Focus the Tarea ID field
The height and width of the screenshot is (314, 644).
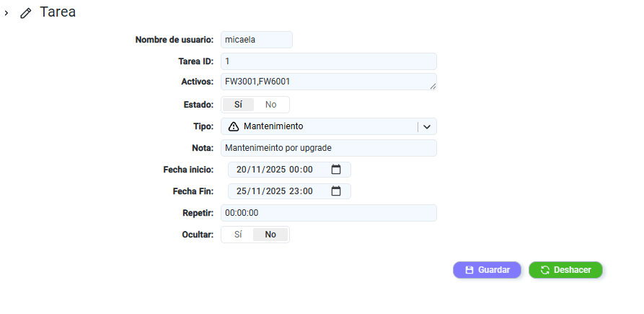click(329, 61)
